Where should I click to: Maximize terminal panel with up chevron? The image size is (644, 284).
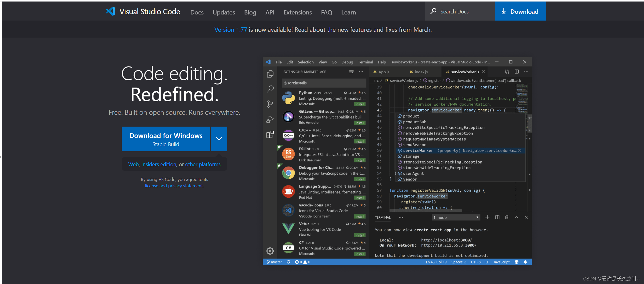click(517, 217)
